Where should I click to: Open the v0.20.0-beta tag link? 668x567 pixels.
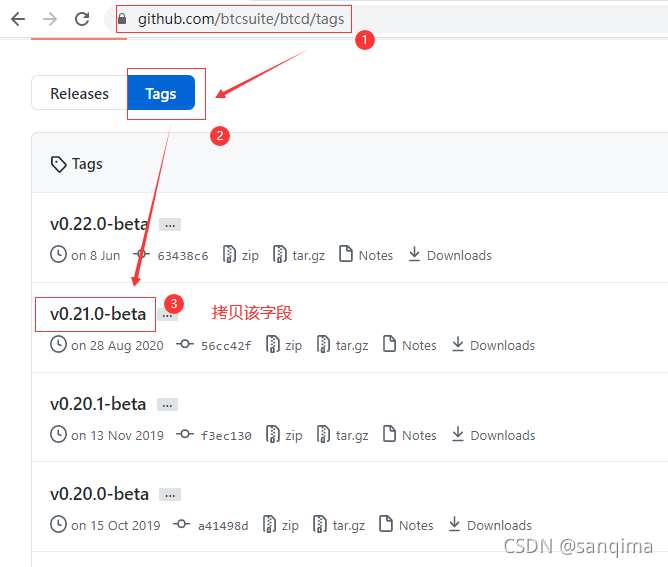pyautogui.click(x=99, y=494)
